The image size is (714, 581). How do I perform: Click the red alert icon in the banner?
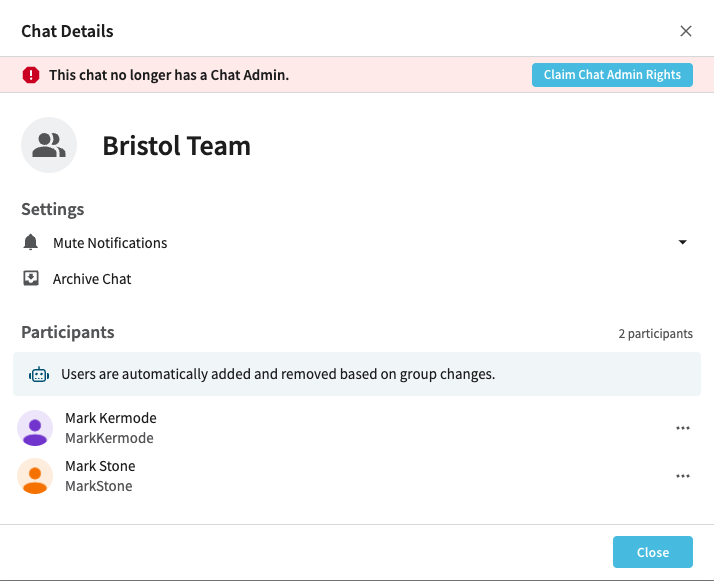point(31,75)
